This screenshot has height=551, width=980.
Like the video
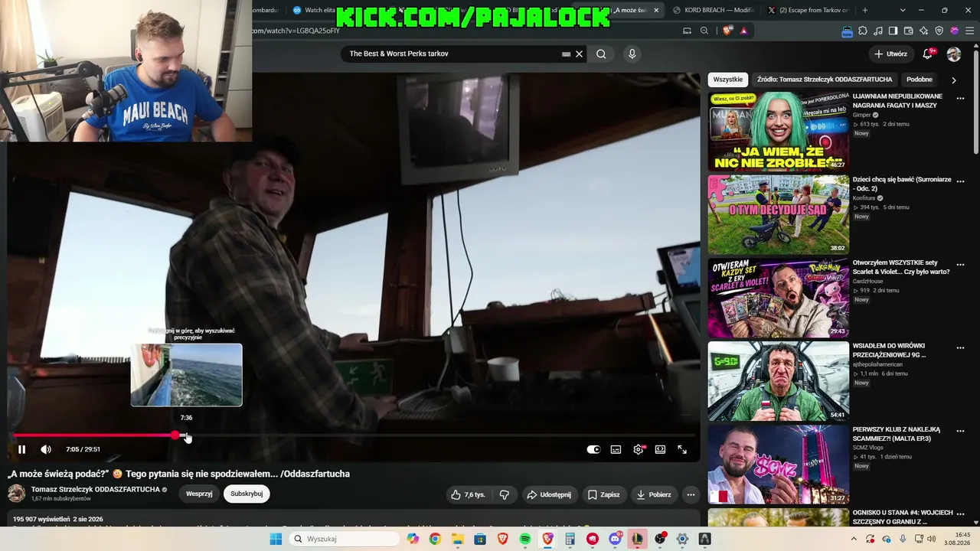click(x=468, y=494)
